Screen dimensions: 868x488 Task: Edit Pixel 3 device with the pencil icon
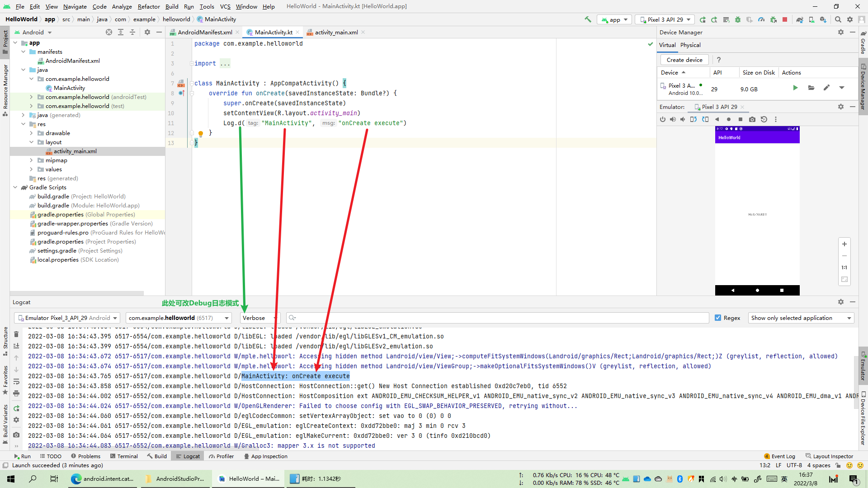point(826,88)
